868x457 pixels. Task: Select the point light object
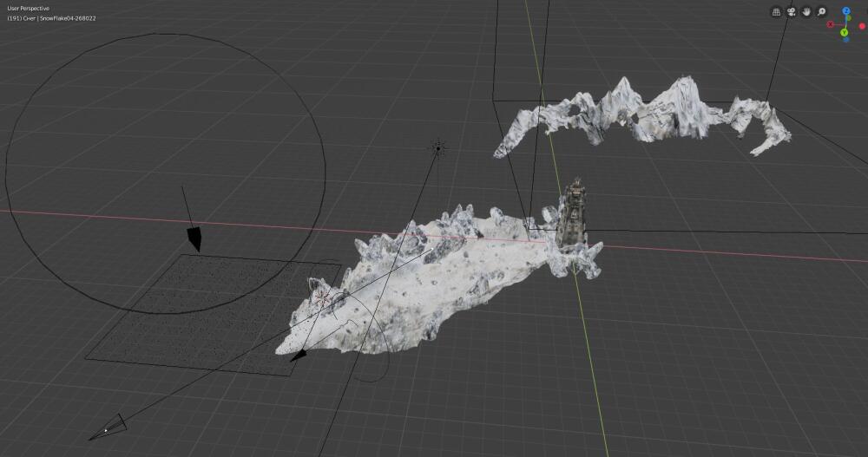438,147
